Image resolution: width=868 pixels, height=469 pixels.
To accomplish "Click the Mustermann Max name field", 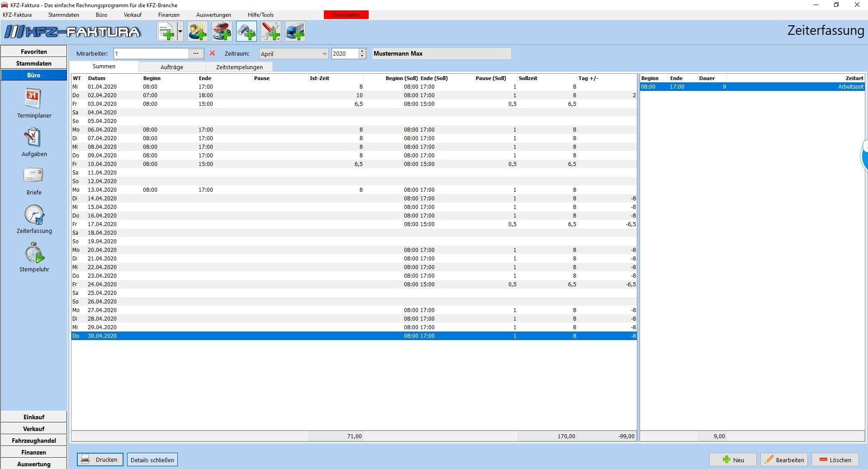I will (x=441, y=53).
